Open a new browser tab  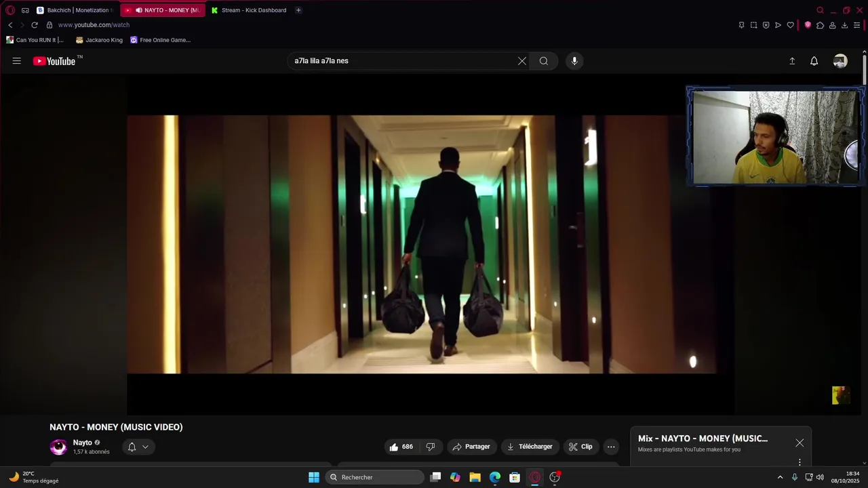click(298, 10)
